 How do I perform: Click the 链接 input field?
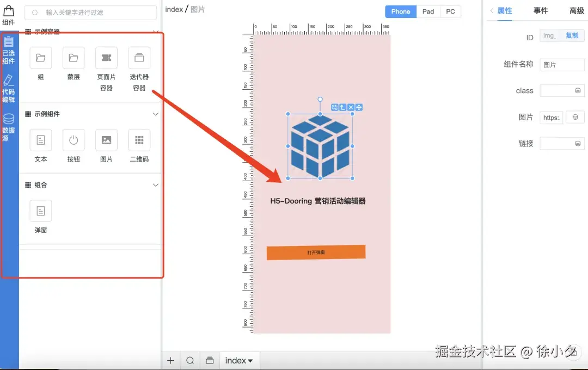562,144
